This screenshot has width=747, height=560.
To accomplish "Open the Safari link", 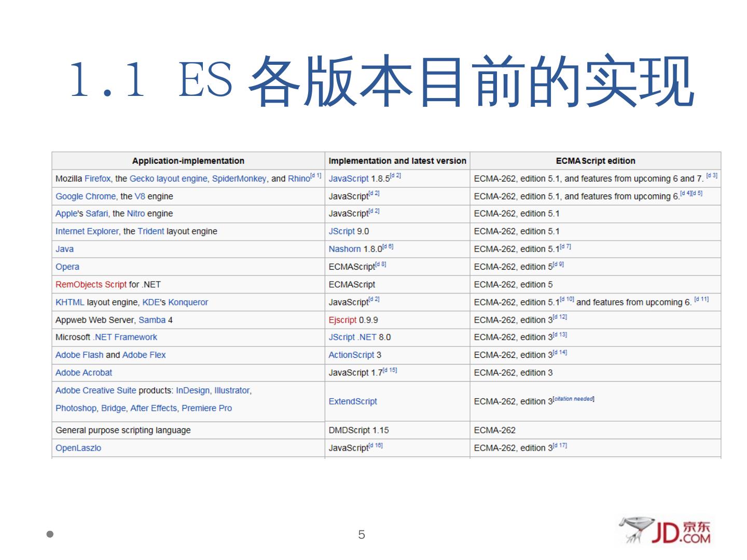I will click(96, 214).
